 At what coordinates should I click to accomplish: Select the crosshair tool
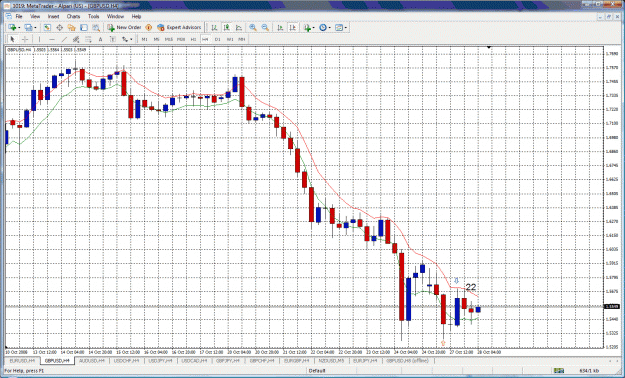(25, 39)
